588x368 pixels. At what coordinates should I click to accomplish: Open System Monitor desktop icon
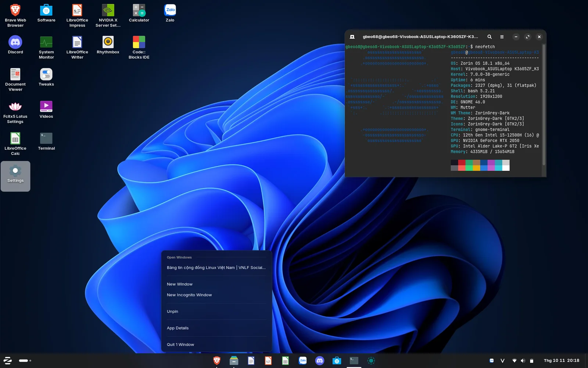pyautogui.click(x=46, y=47)
